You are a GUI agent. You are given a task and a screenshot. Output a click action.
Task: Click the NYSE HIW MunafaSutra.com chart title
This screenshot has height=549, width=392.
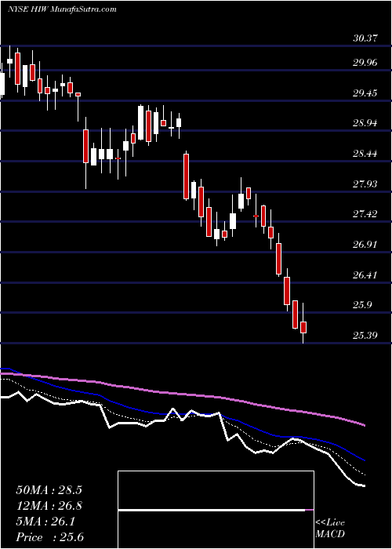62,9
